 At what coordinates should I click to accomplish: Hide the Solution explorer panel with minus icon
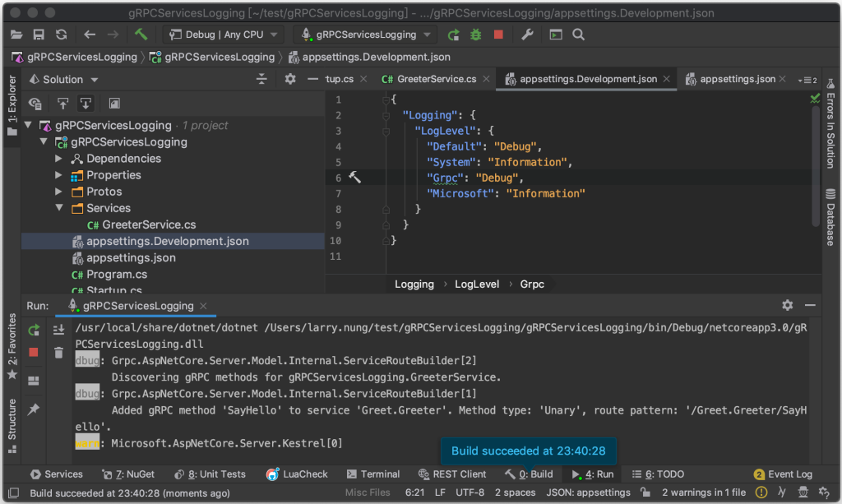(x=313, y=80)
